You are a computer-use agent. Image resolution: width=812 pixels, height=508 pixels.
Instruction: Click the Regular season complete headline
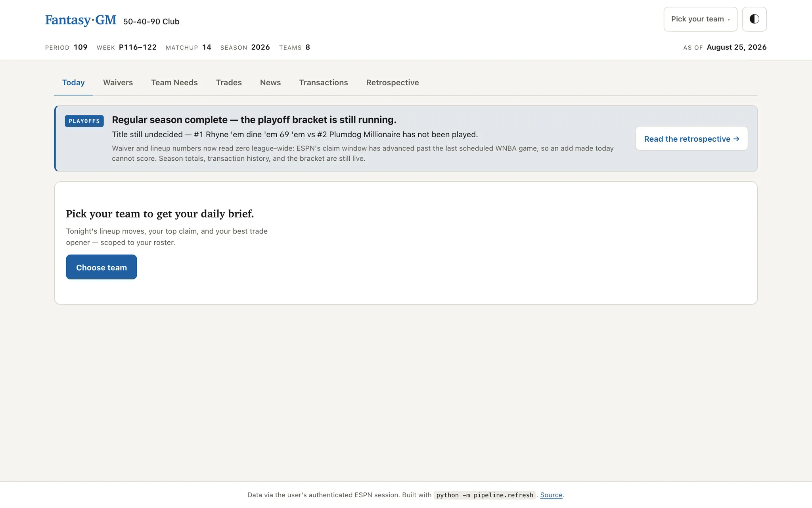pyautogui.click(x=254, y=120)
